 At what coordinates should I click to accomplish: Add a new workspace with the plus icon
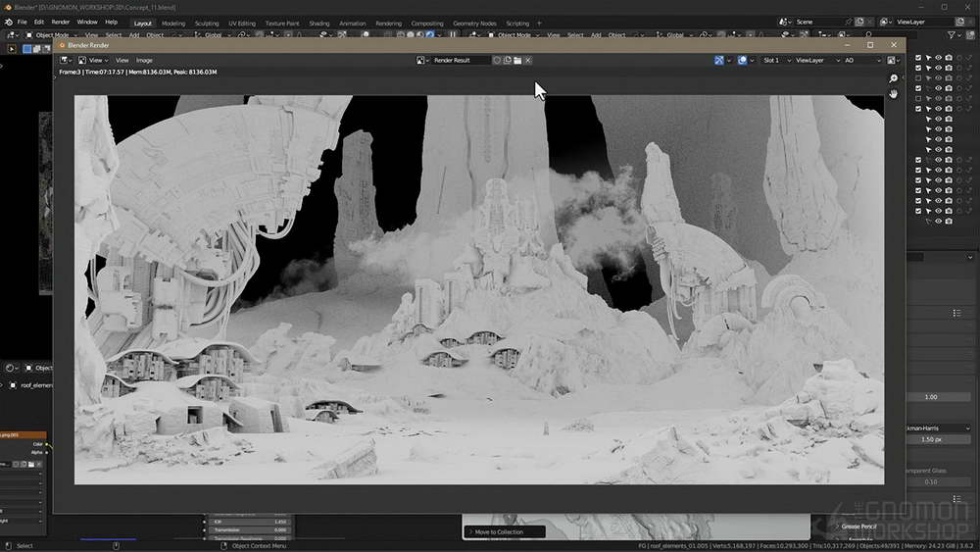[x=539, y=24]
